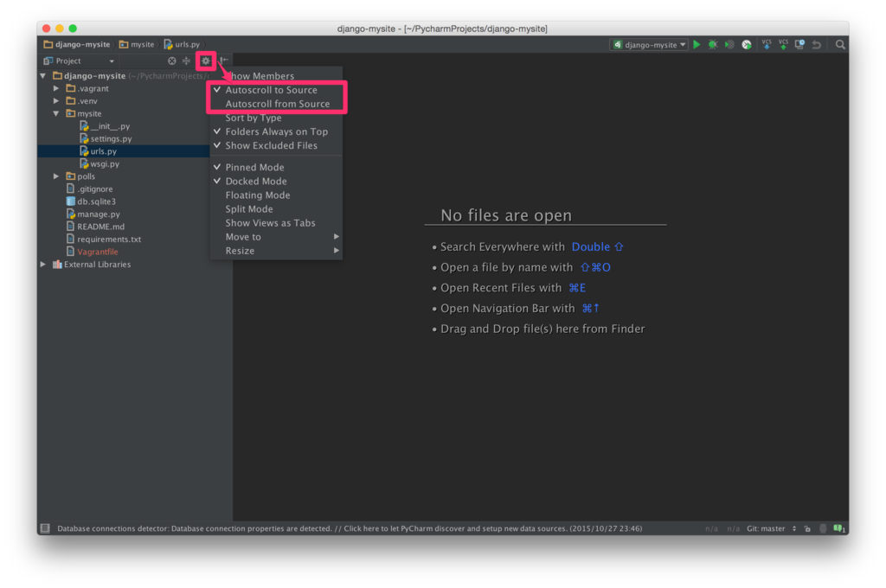This screenshot has width=886, height=588.
Task: Select wsgi.py in project tree
Action: (x=100, y=163)
